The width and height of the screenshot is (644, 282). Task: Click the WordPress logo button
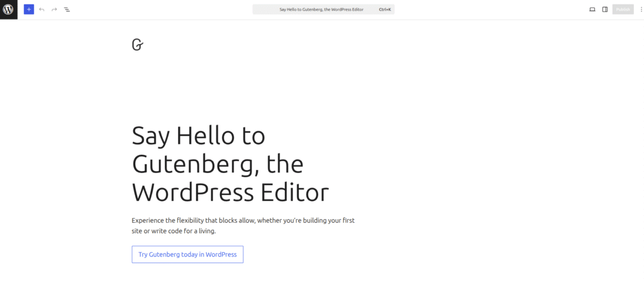click(9, 9)
